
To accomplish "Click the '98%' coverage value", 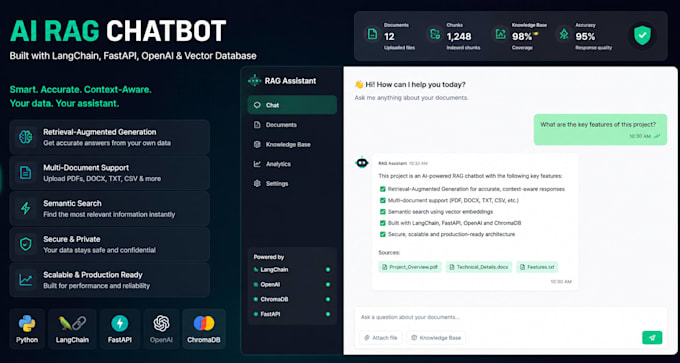I will 522,37.
